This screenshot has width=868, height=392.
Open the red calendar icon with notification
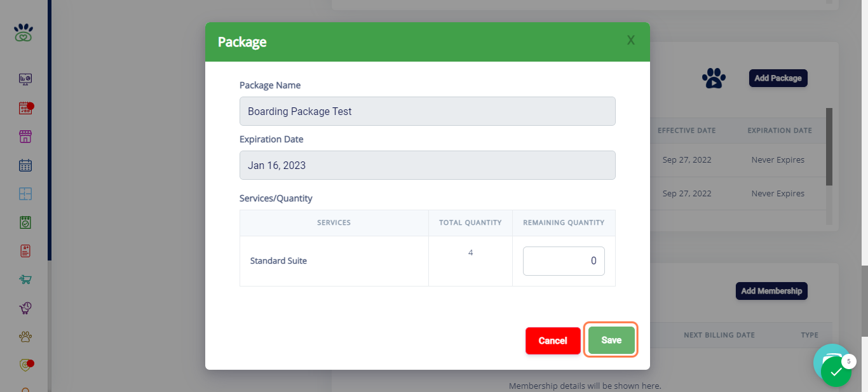(x=25, y=108)
